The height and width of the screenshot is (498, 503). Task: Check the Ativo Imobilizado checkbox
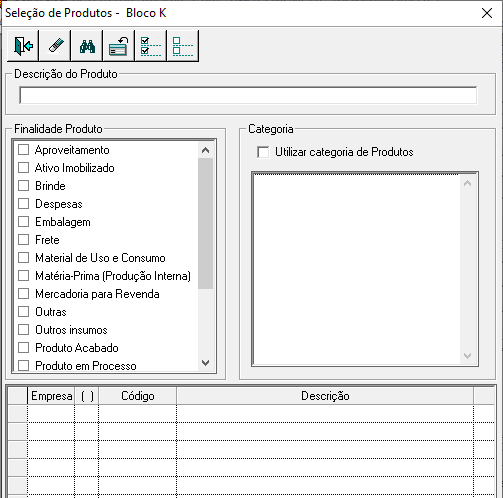coord(23,168)
